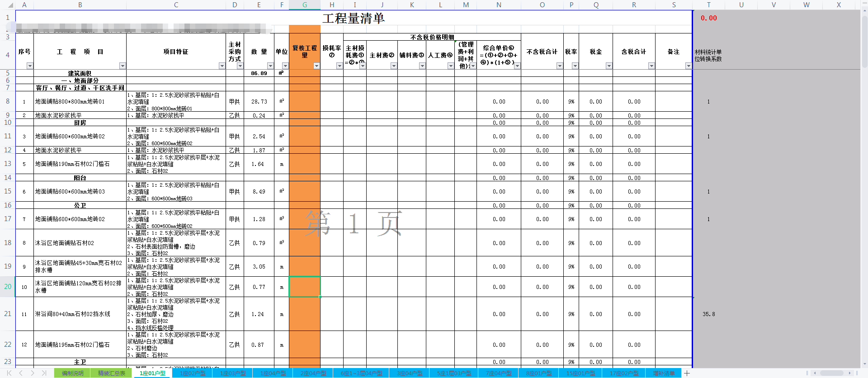The height and width of the screenshot is (378, 868).
Task: Switch to 精装汇总表 sheet tab
Action: (111, 373)
